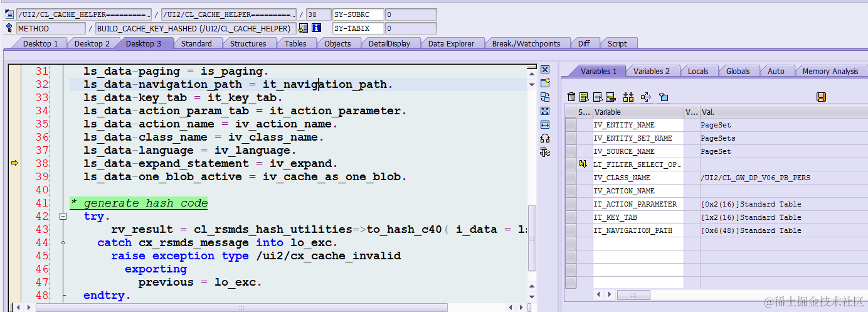
Task: Open the Tables tab
Action: pos(295,43)
